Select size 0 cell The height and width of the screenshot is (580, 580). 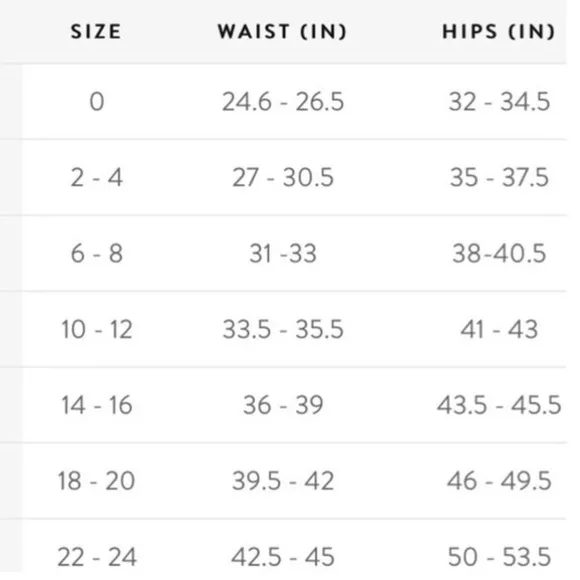(97, 102)
